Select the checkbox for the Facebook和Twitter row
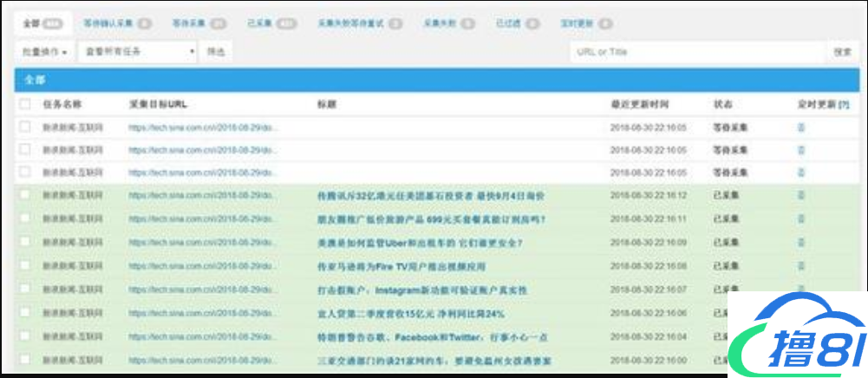Screen dimensions: 868x378 (x=25, y=336)
